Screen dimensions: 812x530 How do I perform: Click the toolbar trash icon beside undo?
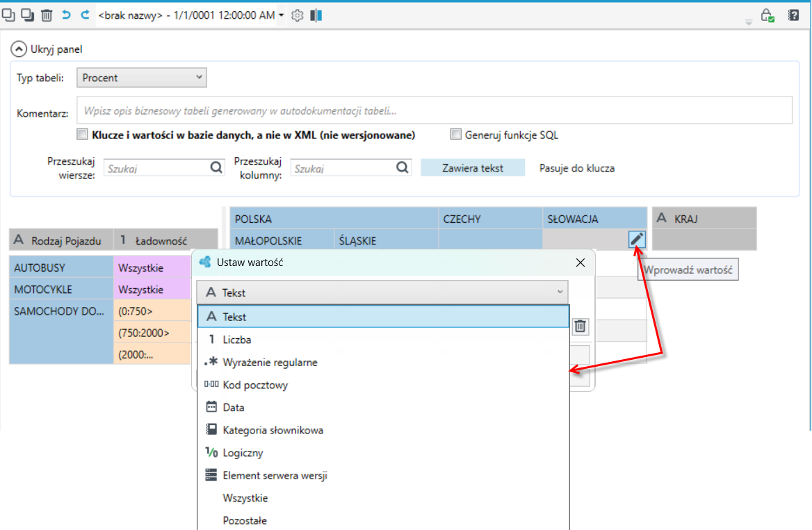coord(47,15)
